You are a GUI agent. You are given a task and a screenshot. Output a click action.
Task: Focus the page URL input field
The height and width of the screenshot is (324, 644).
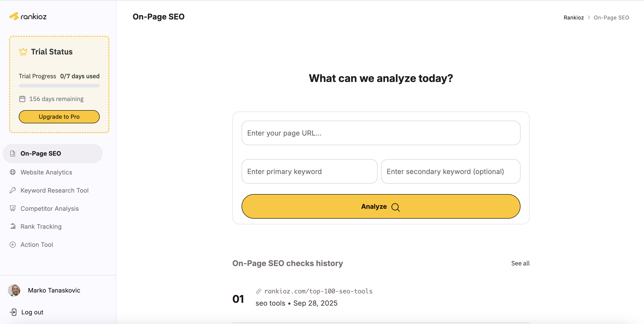click(x=381, y=133)
